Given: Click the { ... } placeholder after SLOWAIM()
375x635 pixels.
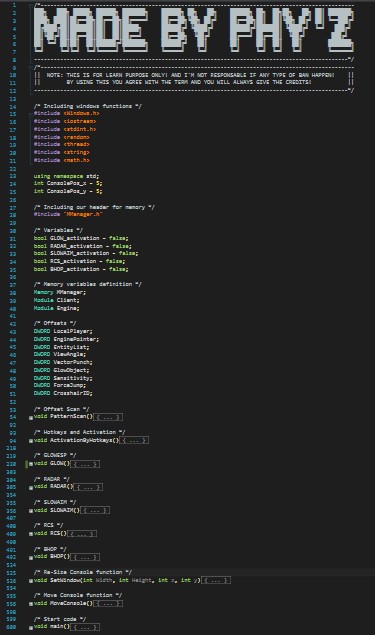Looking at the screenshot, I should 95,510.
